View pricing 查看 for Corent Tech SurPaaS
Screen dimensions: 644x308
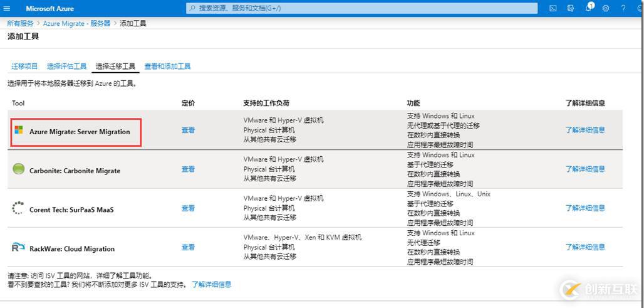tap(188, 208)
